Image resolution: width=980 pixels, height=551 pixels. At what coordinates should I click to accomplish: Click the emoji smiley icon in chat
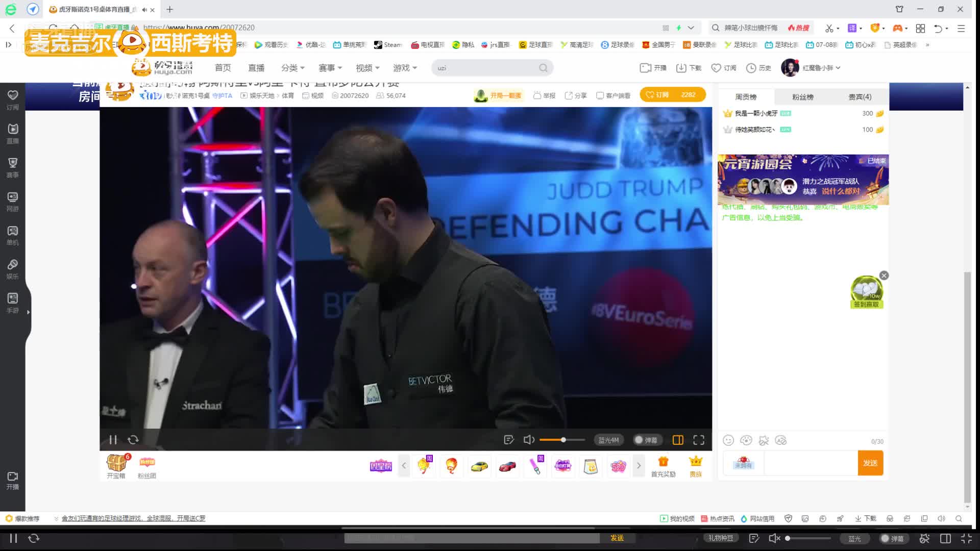[728, 440]
